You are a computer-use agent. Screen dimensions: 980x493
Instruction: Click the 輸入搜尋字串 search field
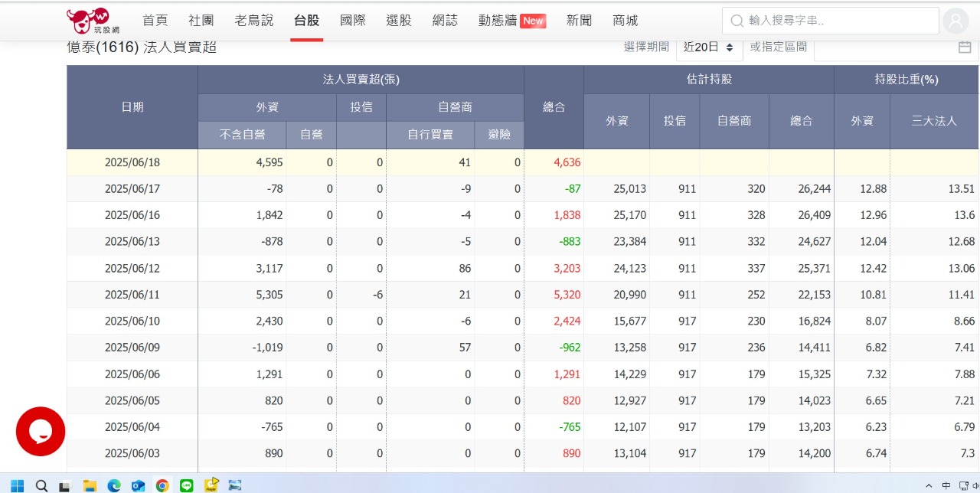click(x=838, y=21)
